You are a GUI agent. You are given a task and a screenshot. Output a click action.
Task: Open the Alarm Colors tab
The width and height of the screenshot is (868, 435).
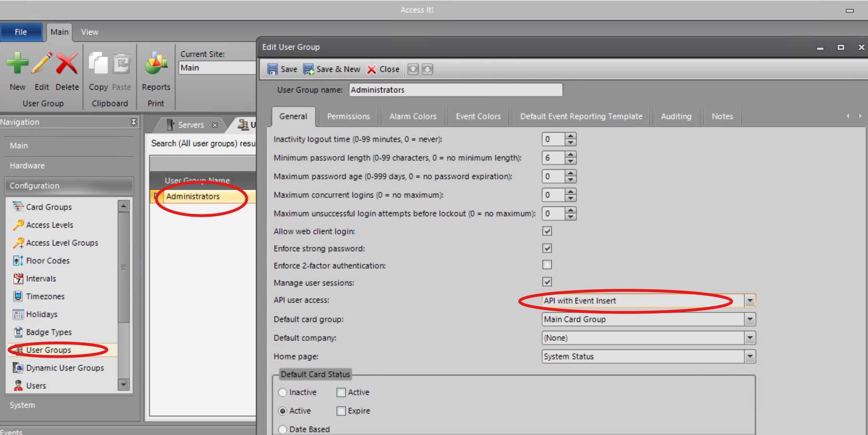[x=413, y=116]
